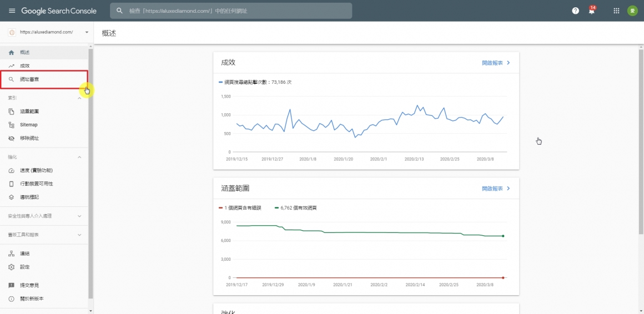
Task: Click the aluxediamond property site icon
Action: point(12,32)
